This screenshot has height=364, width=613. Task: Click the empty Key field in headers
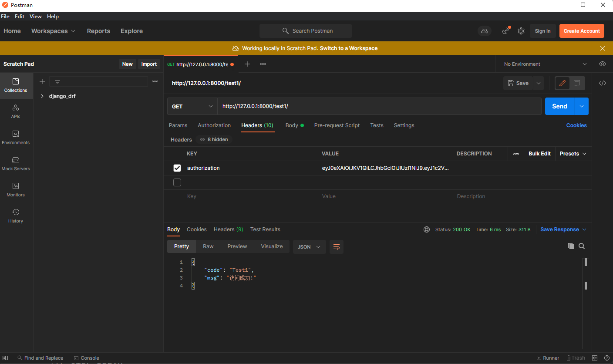point(250,196)
